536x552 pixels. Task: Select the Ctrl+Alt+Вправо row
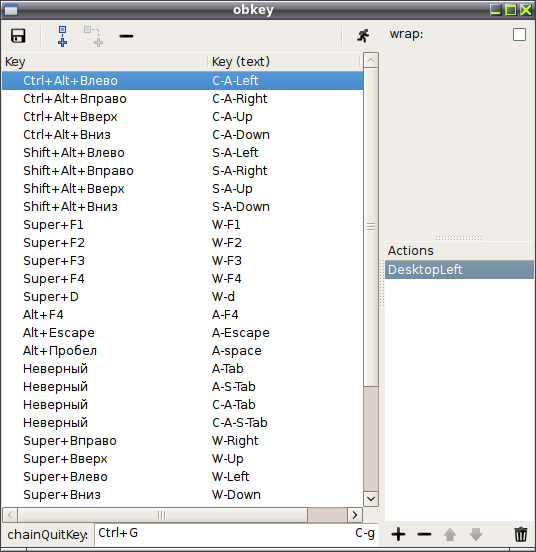point(182,99)
